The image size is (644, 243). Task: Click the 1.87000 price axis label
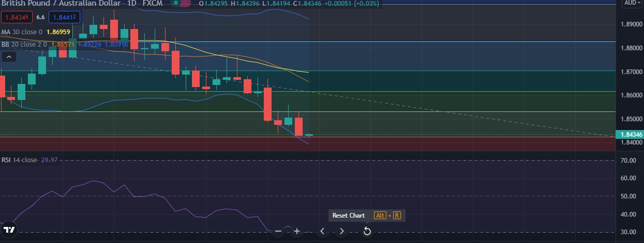(x=632, y=72)
